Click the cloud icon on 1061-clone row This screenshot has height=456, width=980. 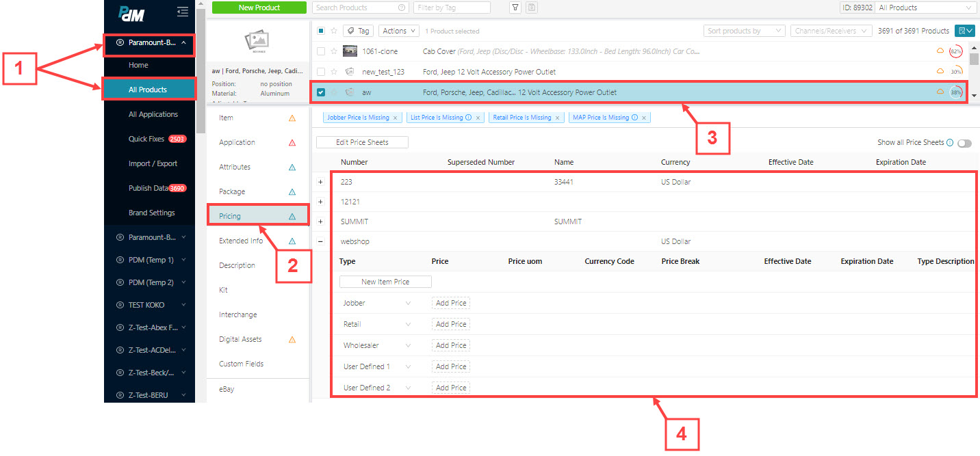pyautogui.click(x=940, y=51)
